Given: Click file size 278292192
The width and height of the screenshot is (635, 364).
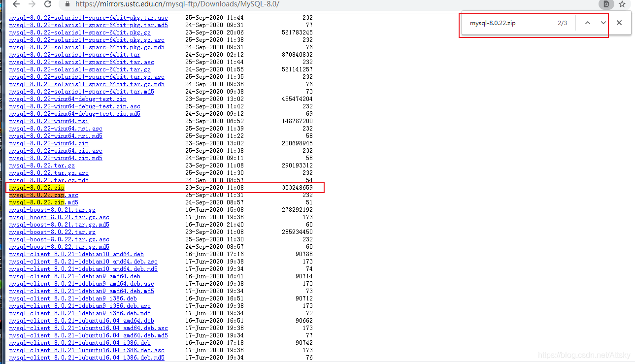Looking at the screenshot, I should click(297, 210).
